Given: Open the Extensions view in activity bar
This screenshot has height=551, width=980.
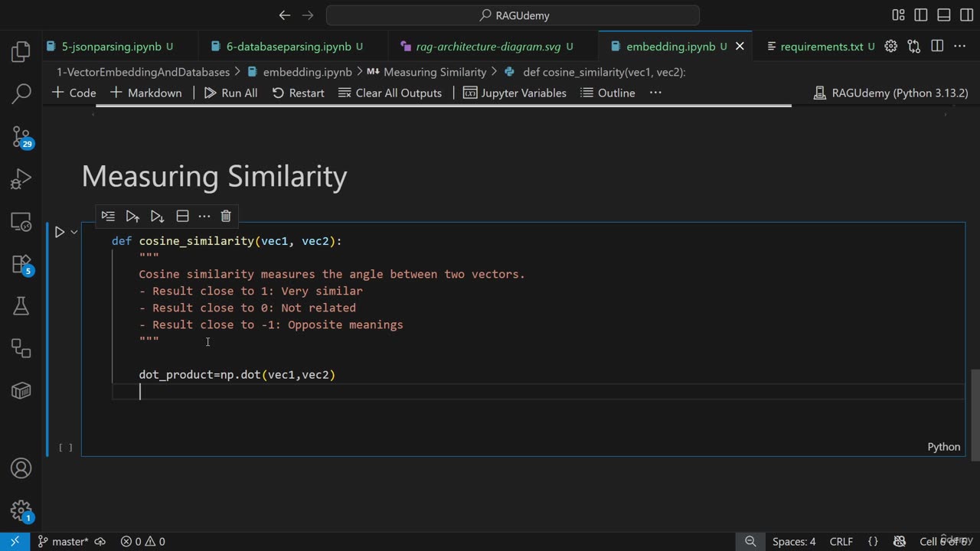Looking at the screenshot, I should pyautogui.click(x=21, y=265).
